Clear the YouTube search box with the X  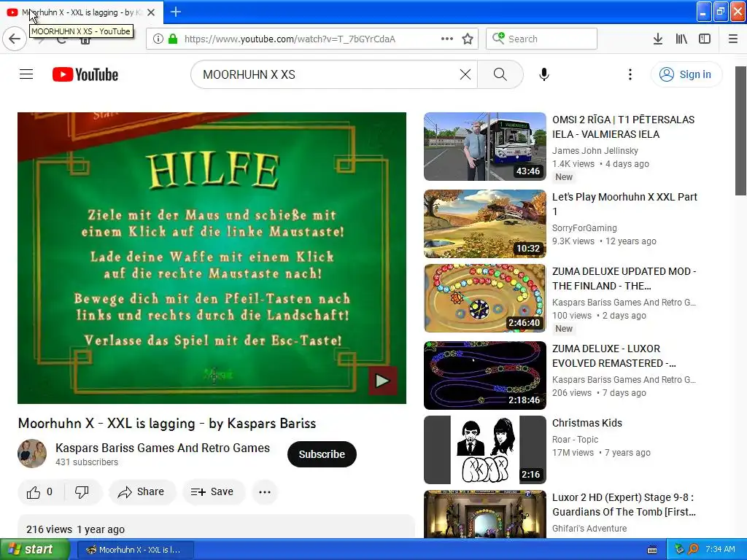[x=465, y=74]
